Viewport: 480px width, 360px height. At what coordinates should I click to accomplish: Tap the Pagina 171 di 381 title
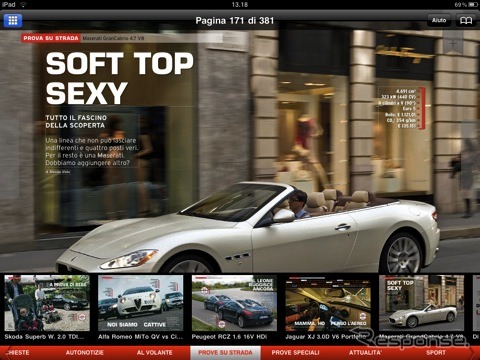click(x=235, y=21)
